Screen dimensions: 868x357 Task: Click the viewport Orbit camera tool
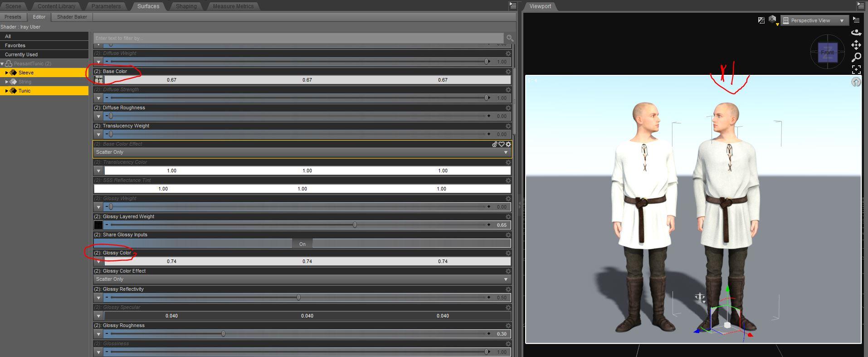click(856, 33)
